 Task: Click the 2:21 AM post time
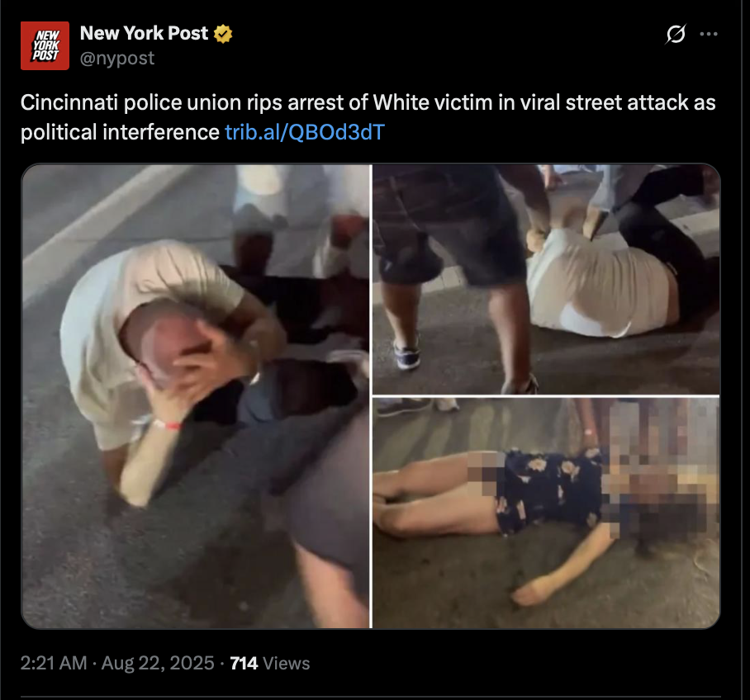click(x=54, y=663)
